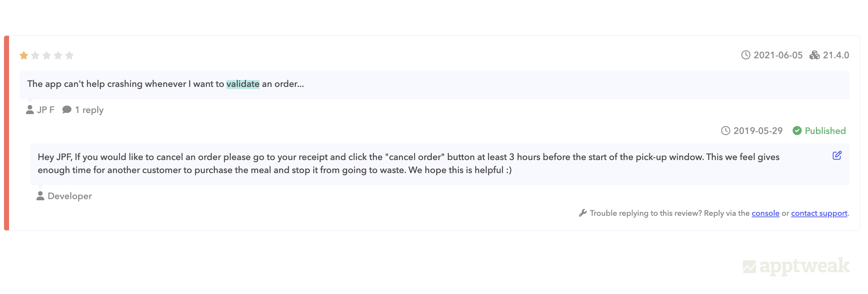
Task: Click the green Published checkmark icon
Action: pyautogui.click(x=797, y=131)
